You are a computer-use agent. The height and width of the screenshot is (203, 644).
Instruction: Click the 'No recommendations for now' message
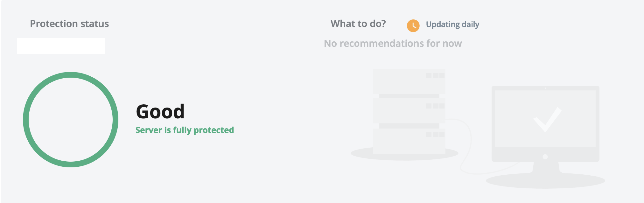[x=393, y=43]
